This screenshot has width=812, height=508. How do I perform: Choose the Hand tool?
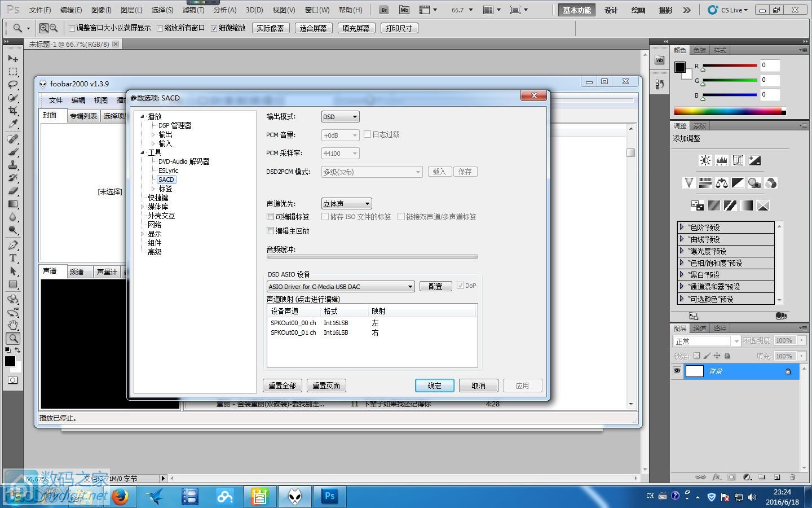(13, 325)
